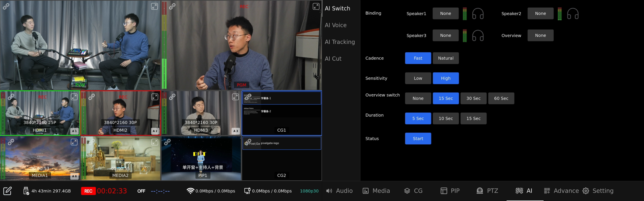Click the link icon on HDMI2 source
This screenshot has width=644, height=201.
coord(92,97)
